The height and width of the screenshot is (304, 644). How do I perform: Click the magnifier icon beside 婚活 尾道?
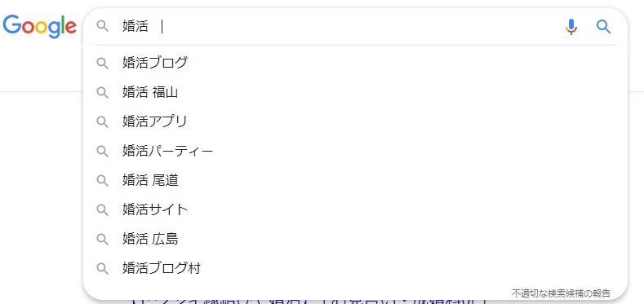(102, 181)
